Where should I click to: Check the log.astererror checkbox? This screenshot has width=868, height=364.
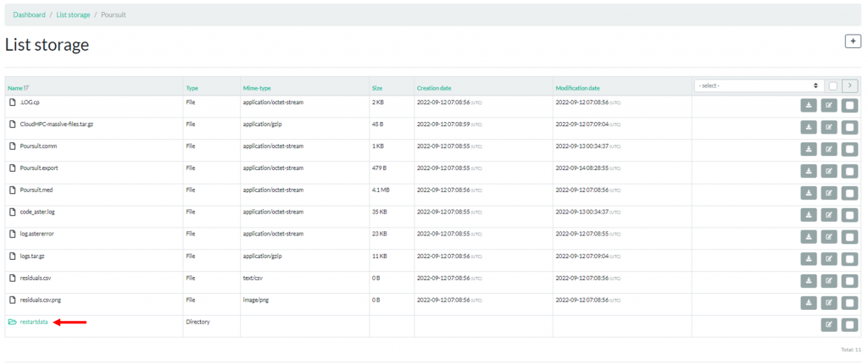(849, 237)
